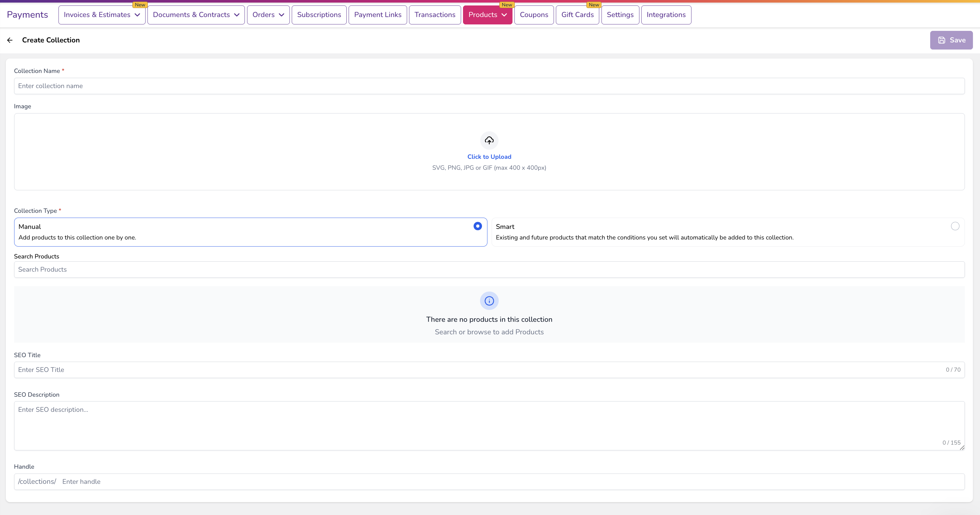
Task: Click the back arrow beside Create Collection
Action: [x=10, y=40]
